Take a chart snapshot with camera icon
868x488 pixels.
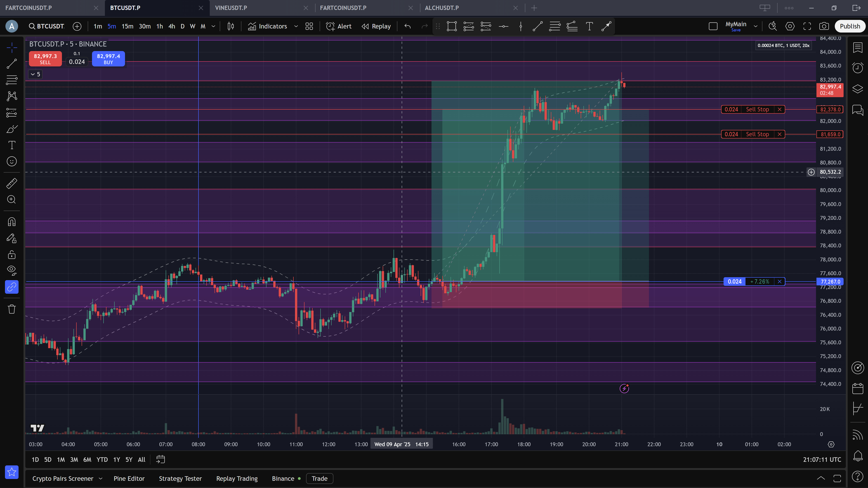824,26
